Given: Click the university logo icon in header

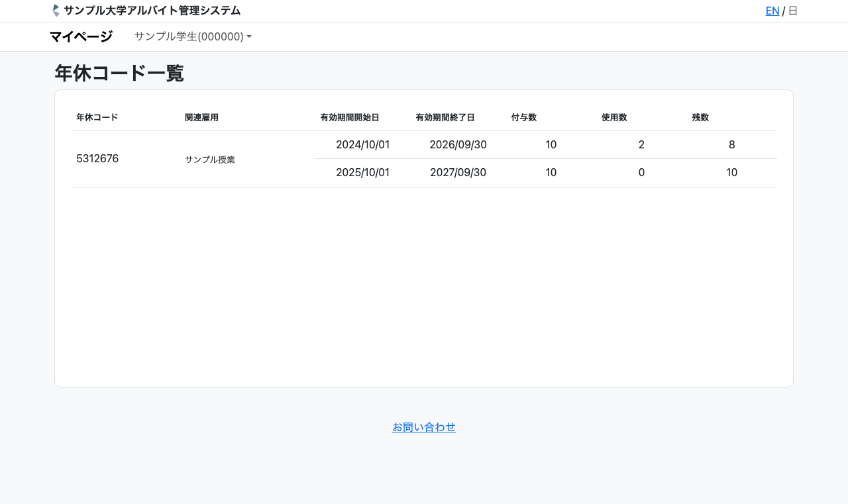Looking at the screenshot, I should (56, 11).
